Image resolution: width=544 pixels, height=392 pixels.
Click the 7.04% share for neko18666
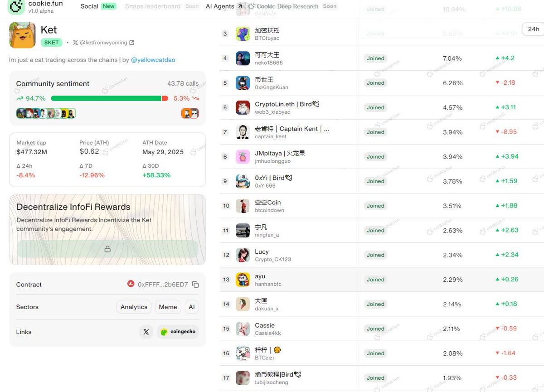coord(452,58)
